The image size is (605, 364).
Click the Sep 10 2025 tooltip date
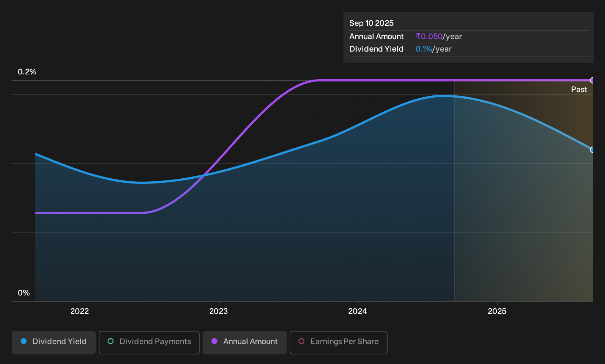tap(371, 23)
